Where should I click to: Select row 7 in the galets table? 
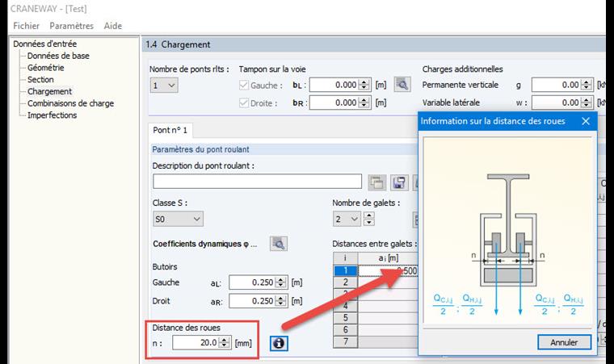[x=345, y=341]
